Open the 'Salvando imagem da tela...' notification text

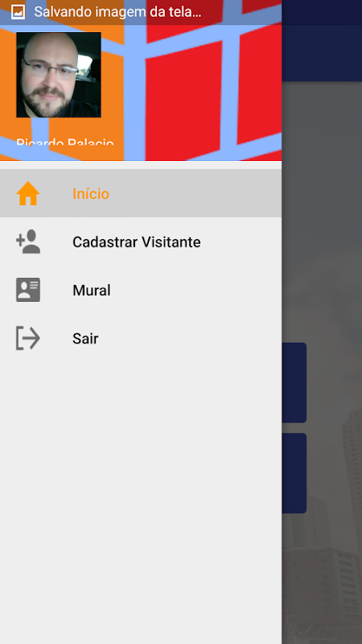(x=117, y=12)
